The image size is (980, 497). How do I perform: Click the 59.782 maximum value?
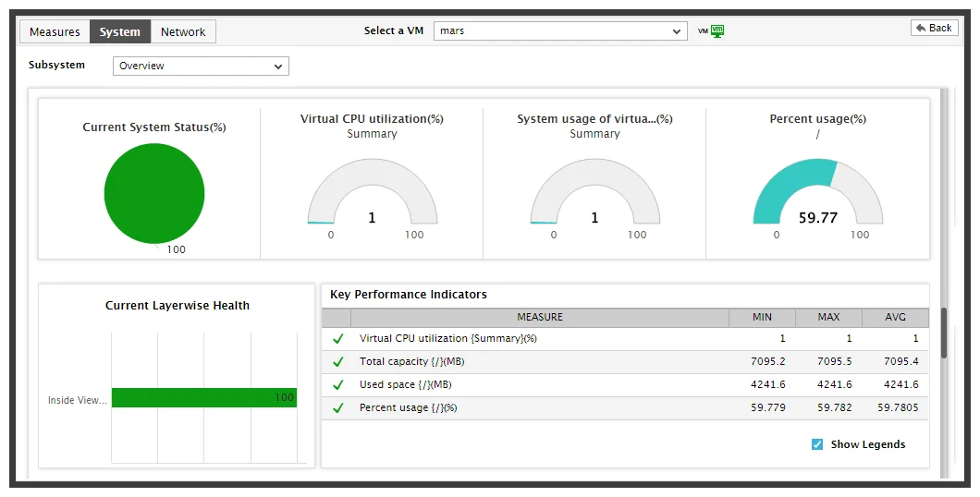click(834, 407)
